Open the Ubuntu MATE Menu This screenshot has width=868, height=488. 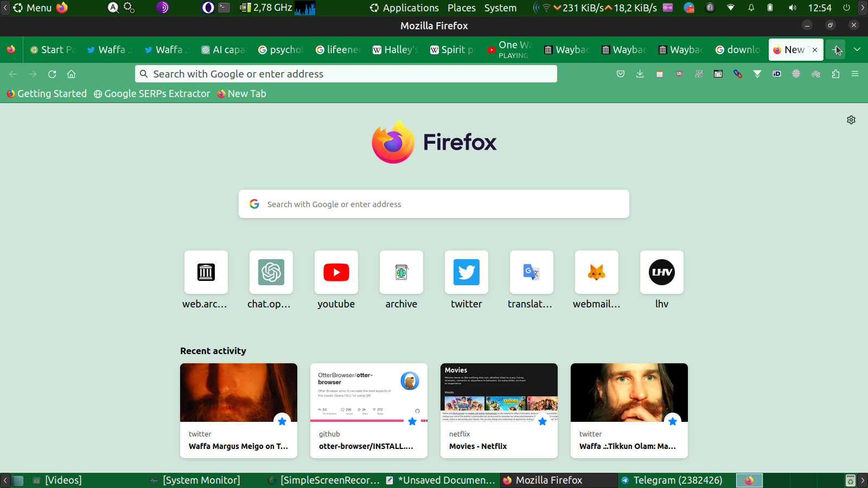click(x=33, y=8)
